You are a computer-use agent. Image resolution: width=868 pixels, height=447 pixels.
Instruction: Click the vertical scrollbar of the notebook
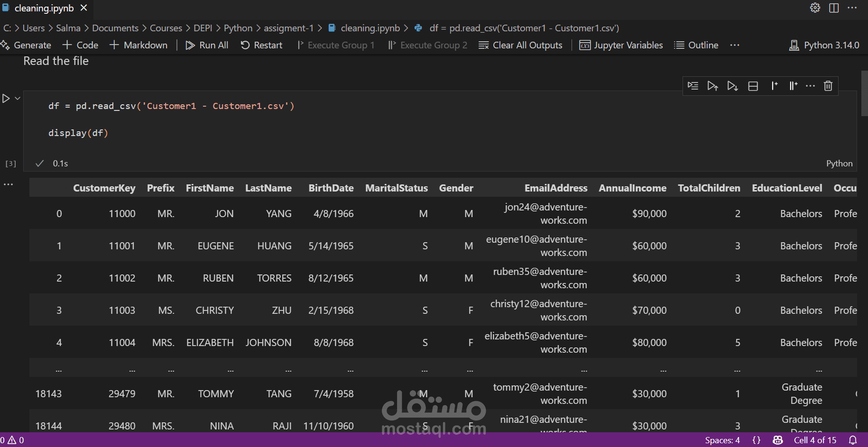864,93
